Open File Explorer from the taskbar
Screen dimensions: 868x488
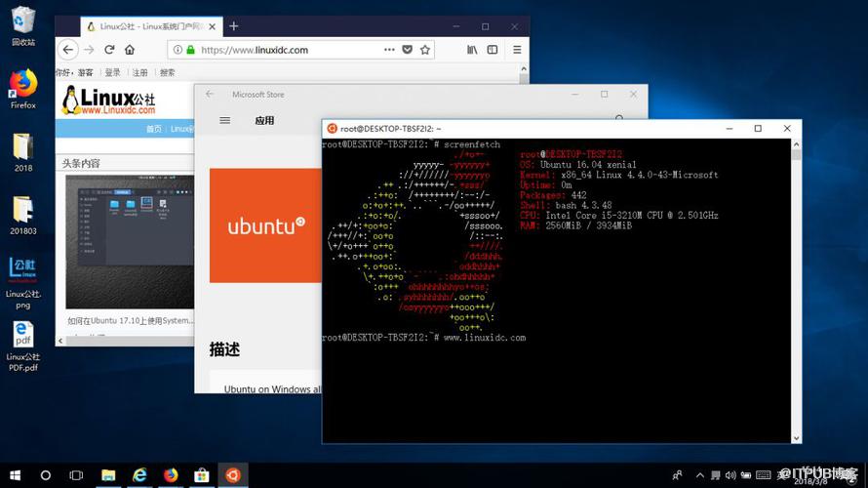(x=108, y=475)
